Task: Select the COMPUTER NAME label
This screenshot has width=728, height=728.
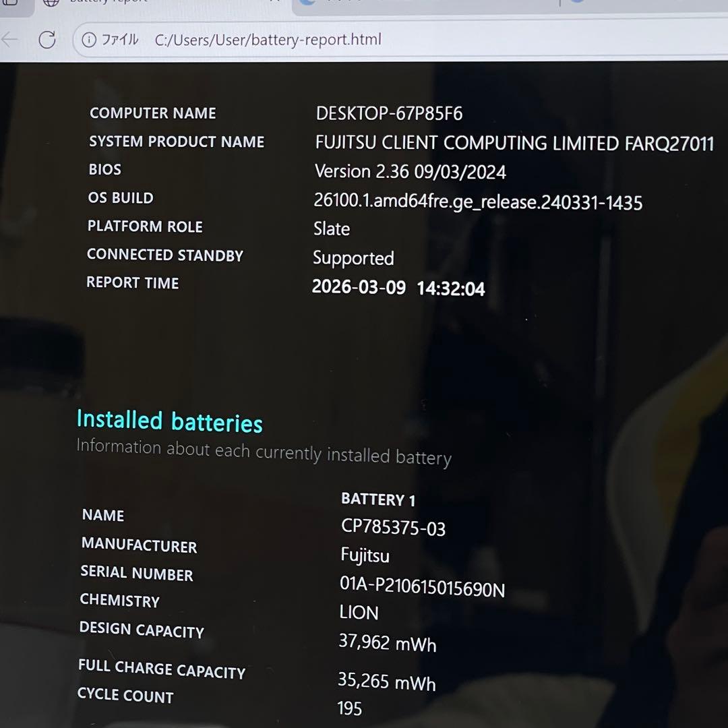Action: pyautogui.click(x=153, y=113)
